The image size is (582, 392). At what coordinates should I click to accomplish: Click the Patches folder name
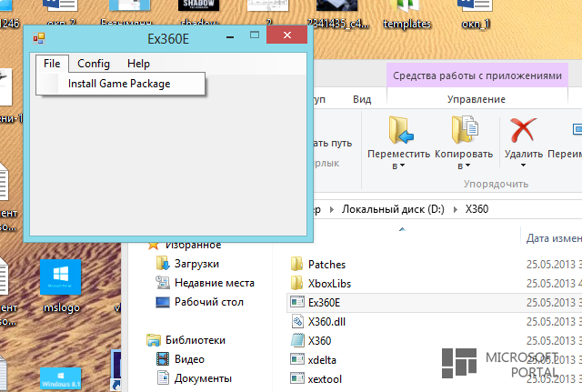click(x=326, y=265)
